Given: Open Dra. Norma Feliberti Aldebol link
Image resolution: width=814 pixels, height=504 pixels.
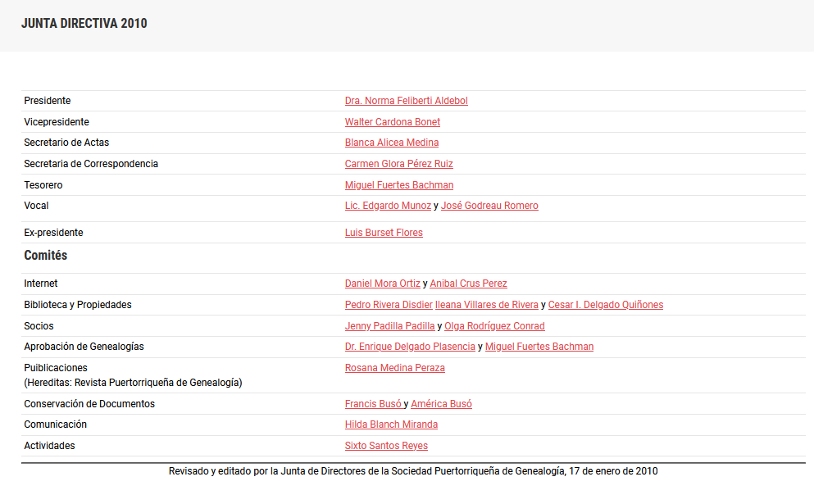Looking at the screenshot, I should 406,101.
